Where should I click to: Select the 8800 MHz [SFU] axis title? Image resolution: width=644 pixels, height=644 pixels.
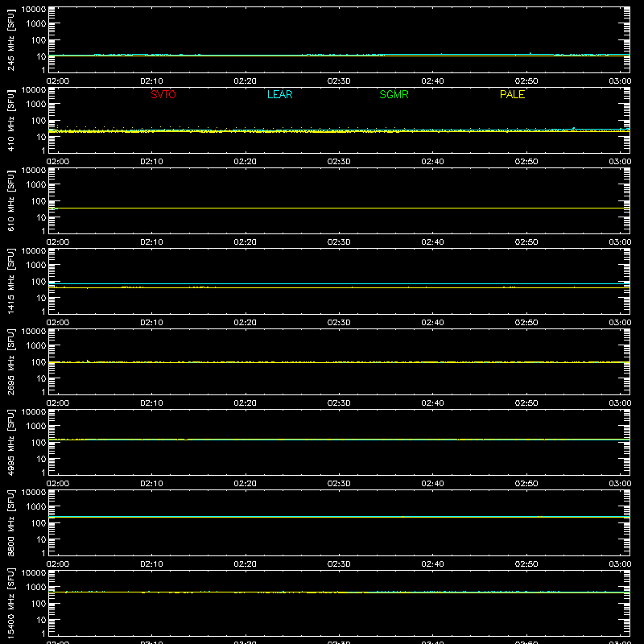tap(10, 522)
